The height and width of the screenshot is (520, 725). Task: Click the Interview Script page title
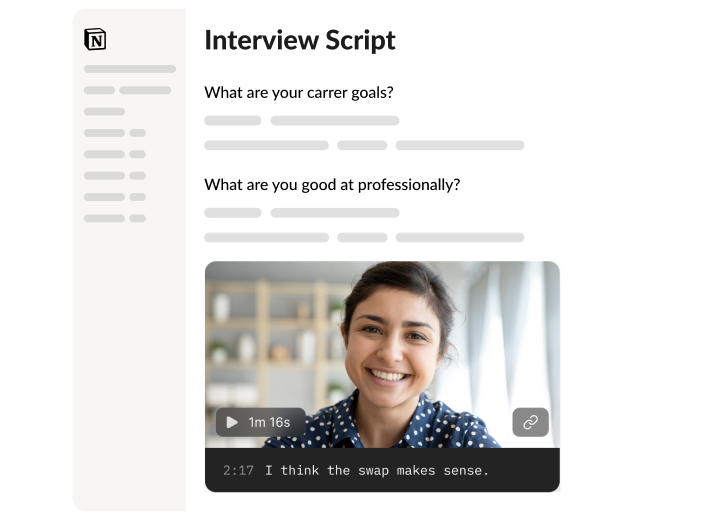click(x=300, y=40)
